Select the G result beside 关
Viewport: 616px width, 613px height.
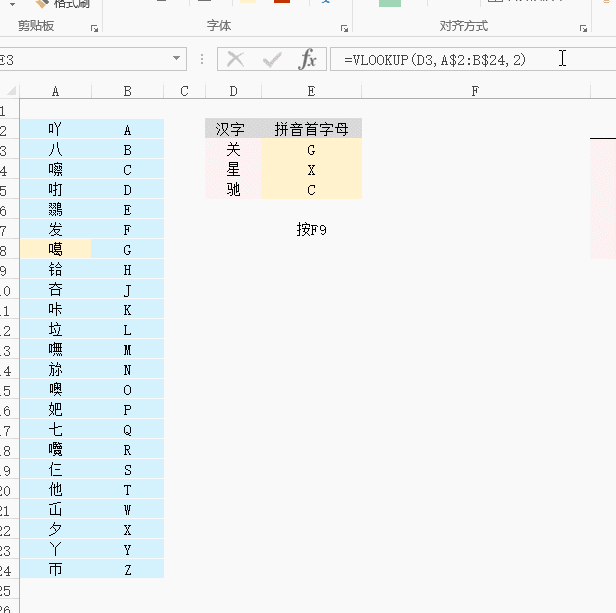pyautogui.click(x=311, y=149)
